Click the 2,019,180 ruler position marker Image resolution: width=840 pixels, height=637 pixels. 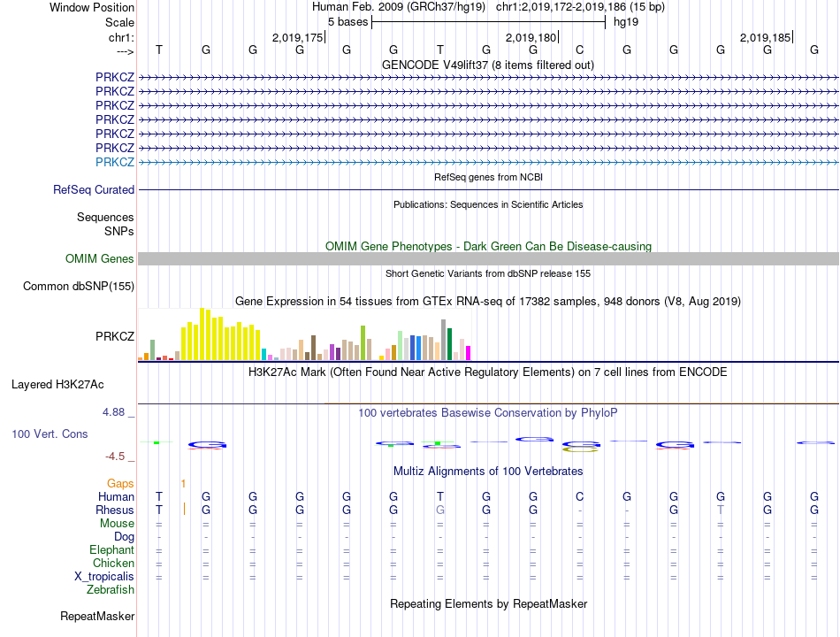tap(532, 37)
